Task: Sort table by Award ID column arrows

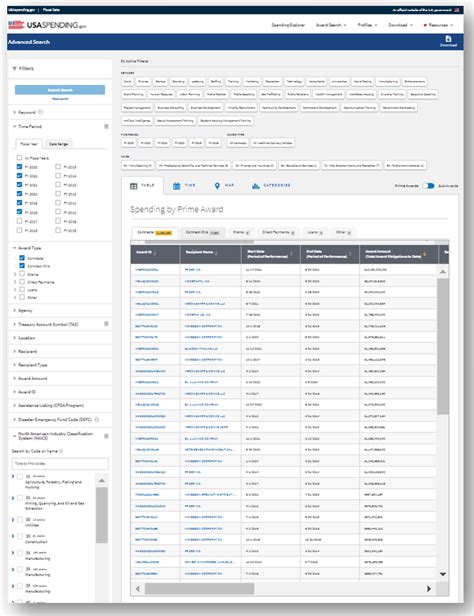Action: [x=155, y=253]
